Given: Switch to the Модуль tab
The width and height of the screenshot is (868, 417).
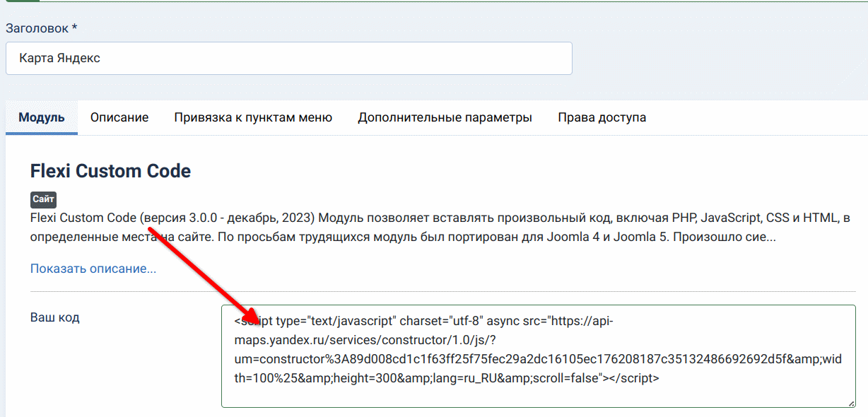Looking at the screenshot, I should (42, 117).
